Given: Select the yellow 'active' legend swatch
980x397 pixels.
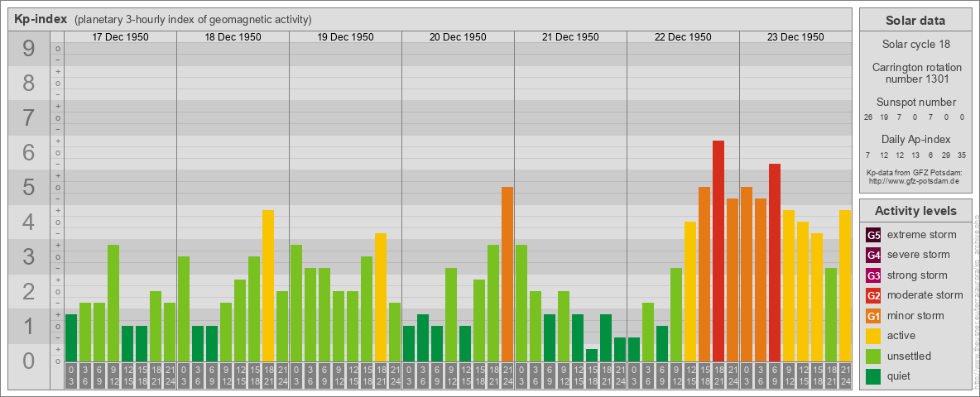Looking at the screenshot, I should tap(873, 336).
